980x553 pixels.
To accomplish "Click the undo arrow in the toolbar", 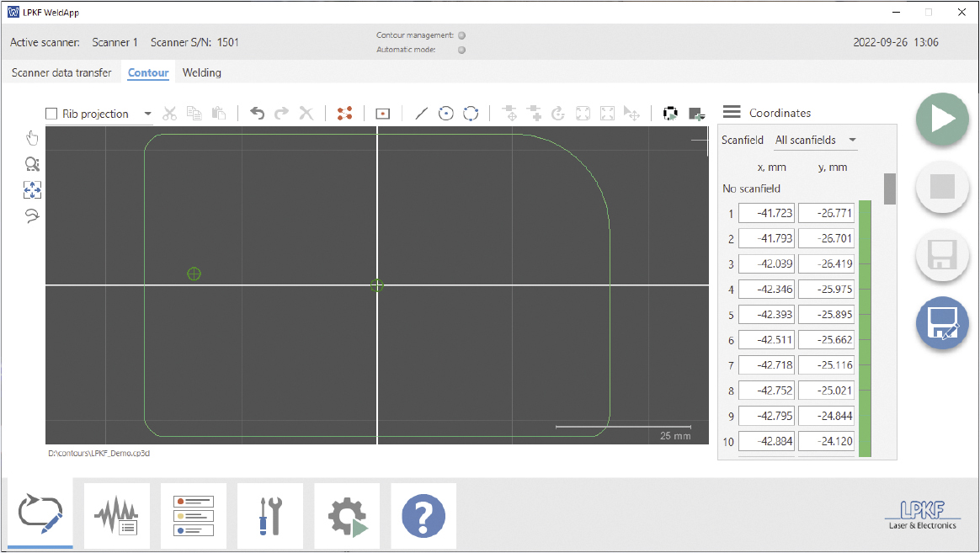I will (258, 114).
